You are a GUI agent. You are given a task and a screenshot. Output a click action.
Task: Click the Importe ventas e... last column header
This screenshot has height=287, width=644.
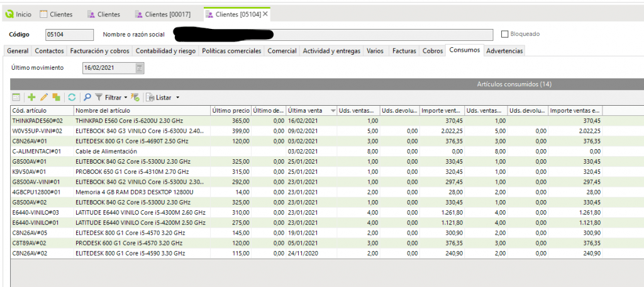(x=575, y=111)
